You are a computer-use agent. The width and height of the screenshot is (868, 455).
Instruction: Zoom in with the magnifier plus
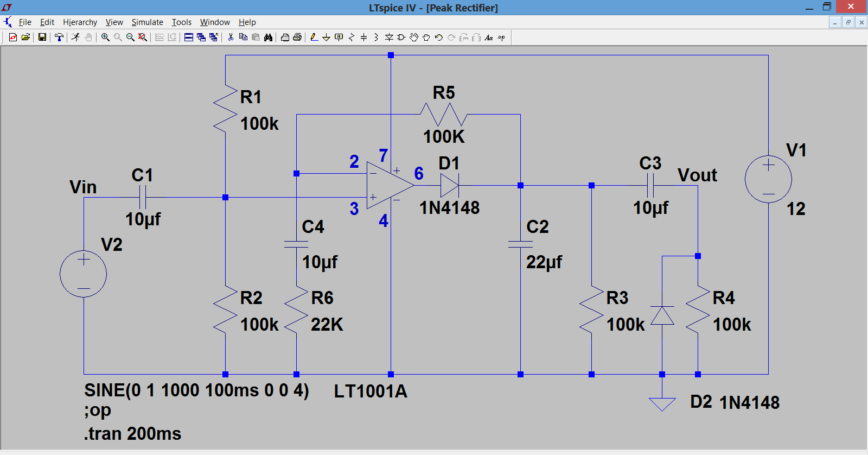point(105,37)
